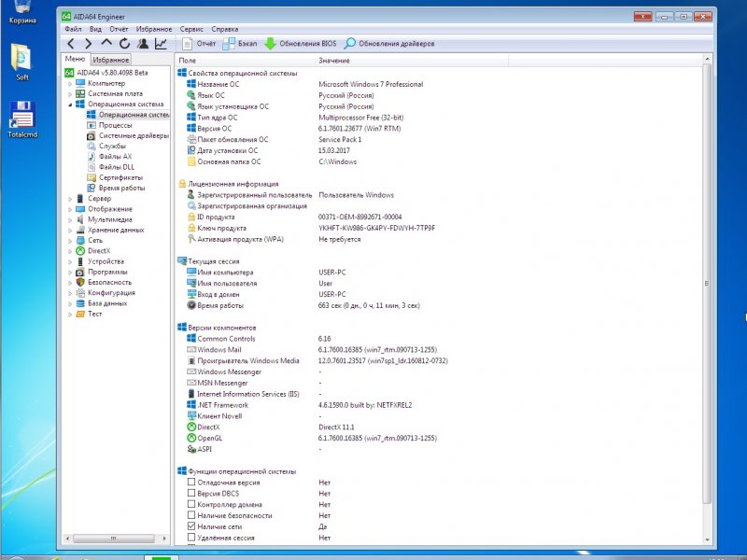This screenshot has height=560, width=747.
Task: Toggle the Наличие безопасности checkbox
Action: (191, 515)
